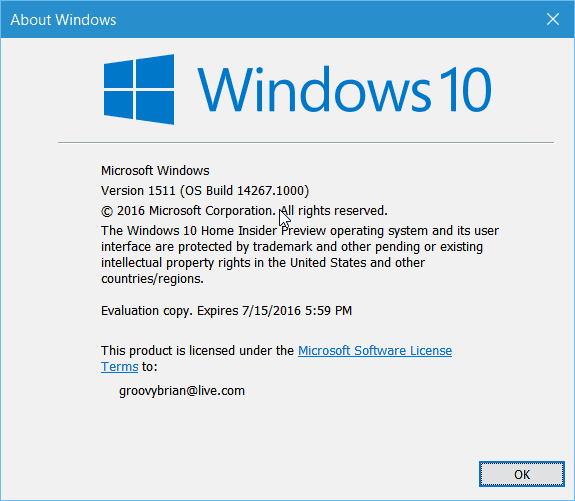Click the OS Build 14267.1000 text
This screenshot has height=501, width=575.
(x=245, y=191)
